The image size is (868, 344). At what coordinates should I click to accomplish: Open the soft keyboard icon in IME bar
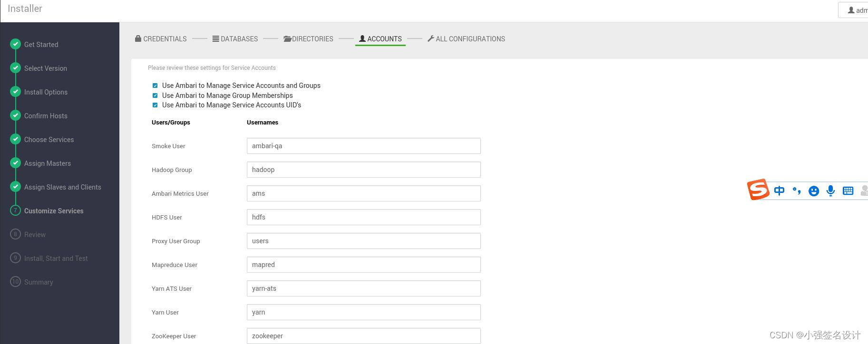coord(848,191)
